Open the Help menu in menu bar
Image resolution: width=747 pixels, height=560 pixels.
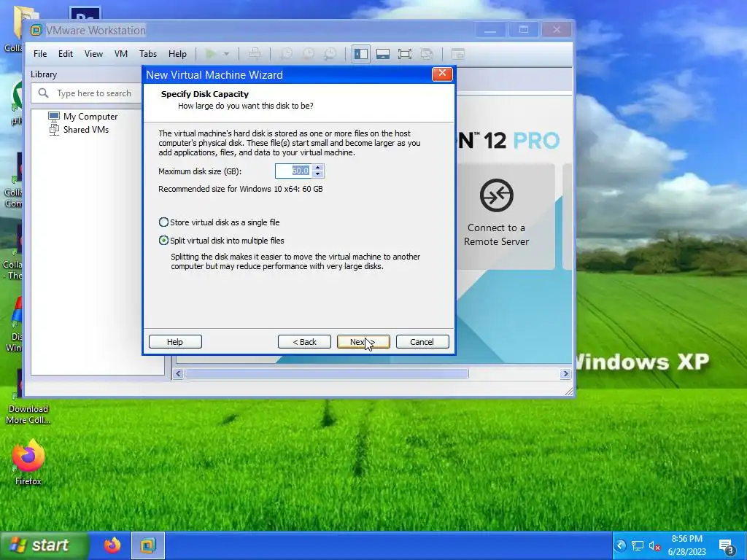[x=177, y=54]
